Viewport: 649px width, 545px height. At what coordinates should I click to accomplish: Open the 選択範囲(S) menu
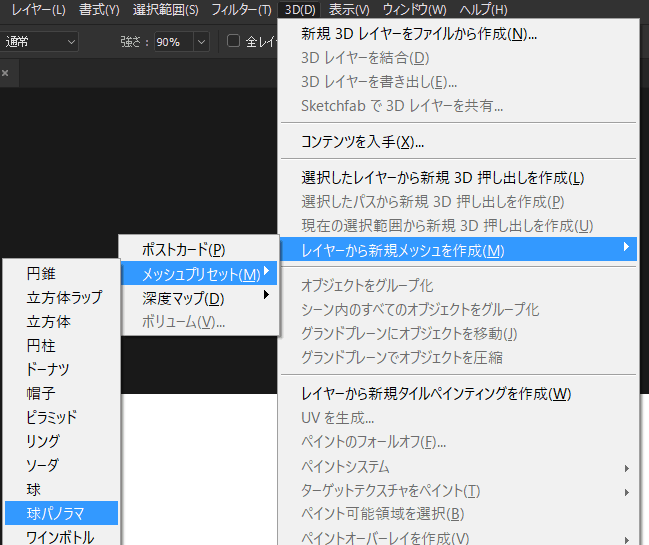pyautogui.click(x=166, y=10)
